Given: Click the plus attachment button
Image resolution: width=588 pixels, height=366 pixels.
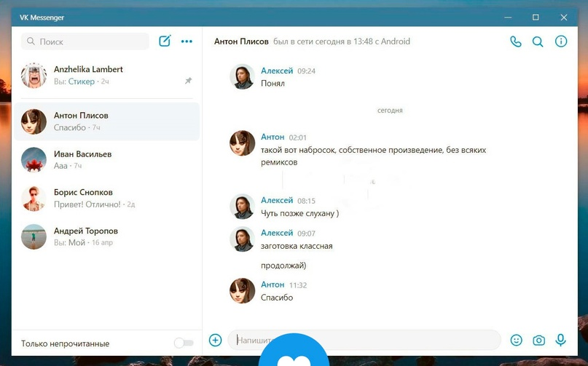Looking at the screenshot, I should (215, 340).
